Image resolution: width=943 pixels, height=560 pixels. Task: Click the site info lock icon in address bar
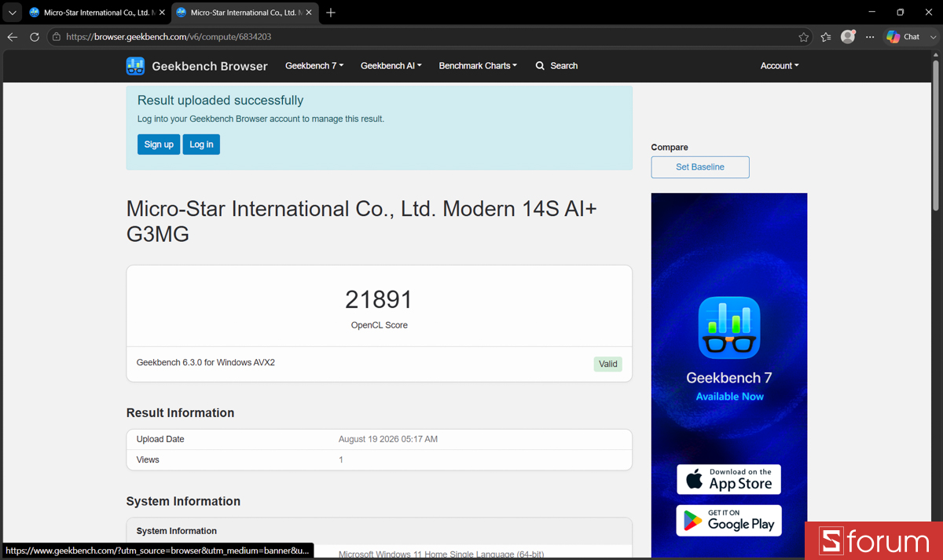click(x=56, y=37)
